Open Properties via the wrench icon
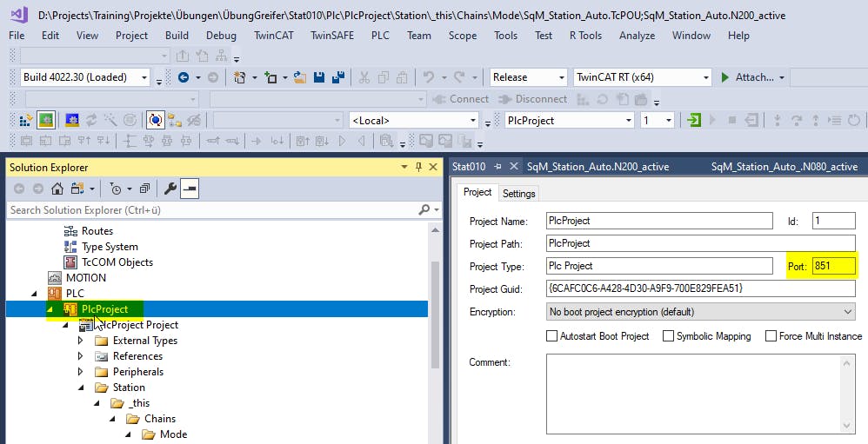Viewport: 868px width, 444px height. [x=170, y=189]
